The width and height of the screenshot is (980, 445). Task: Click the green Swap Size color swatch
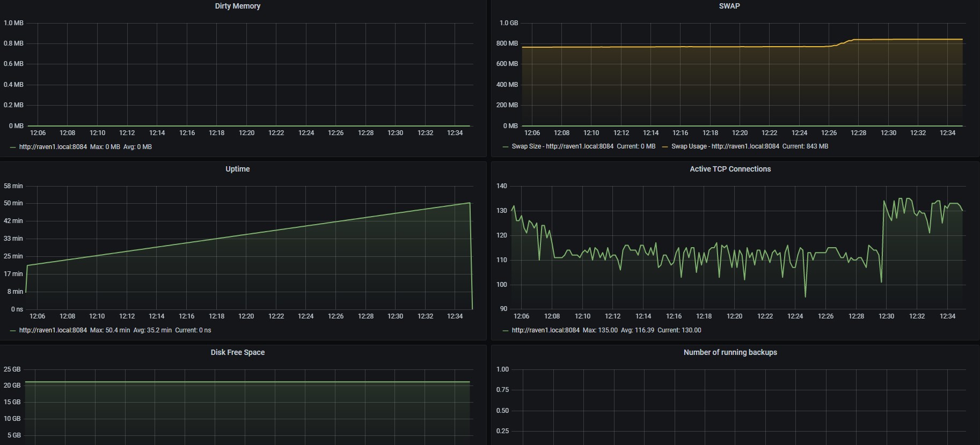[x=506, y=146]
